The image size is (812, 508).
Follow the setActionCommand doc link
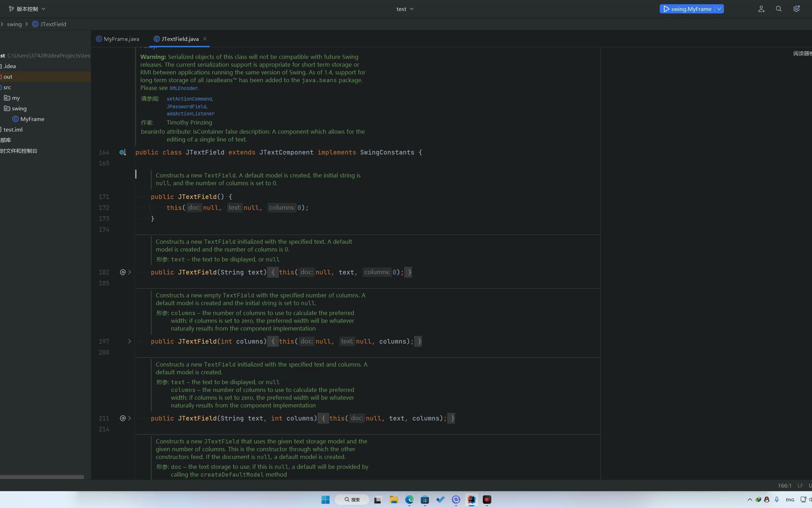[189, 99]
